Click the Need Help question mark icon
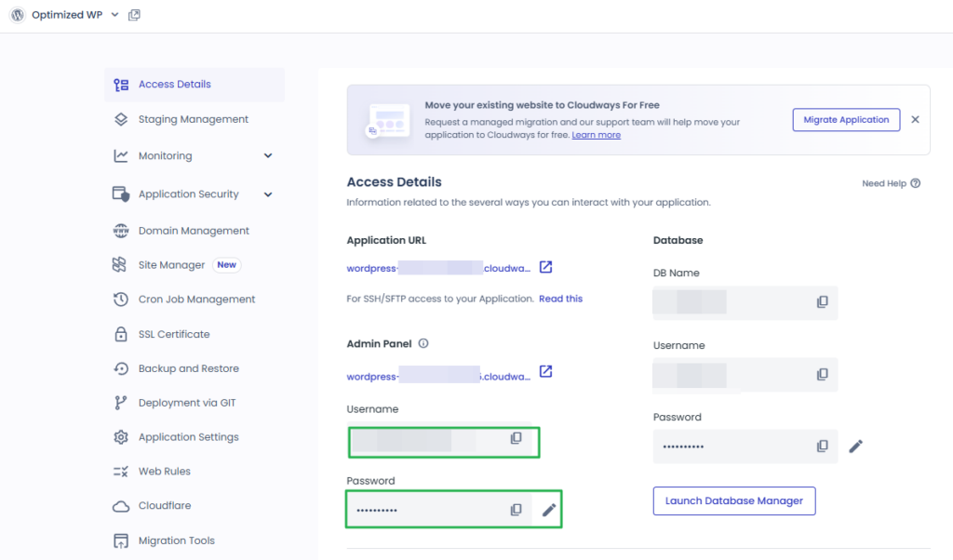Screen dimensions: 953x560 tap(916, 183)
